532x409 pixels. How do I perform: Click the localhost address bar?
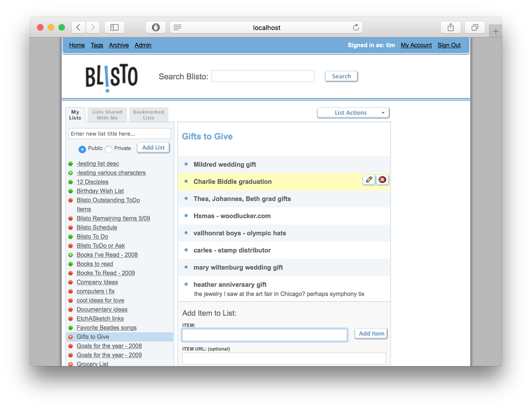click(266, 27)
